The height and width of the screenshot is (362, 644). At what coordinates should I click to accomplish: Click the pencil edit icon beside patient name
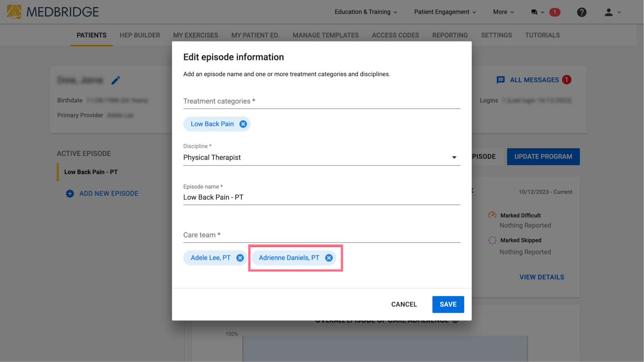116,80
